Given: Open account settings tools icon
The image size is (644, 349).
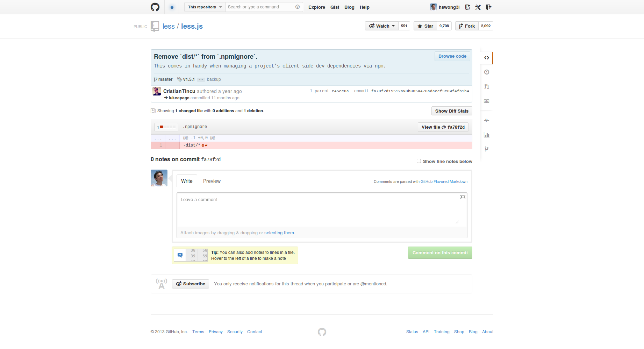Looking at the screenshot, I should 478,7.
